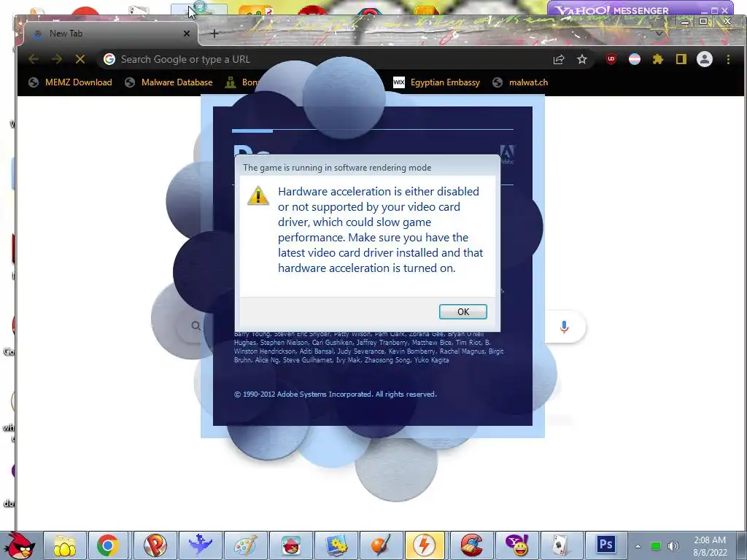Start Google voice search microphone
This screenshot has width=747, height=560.
click(564, 327)
